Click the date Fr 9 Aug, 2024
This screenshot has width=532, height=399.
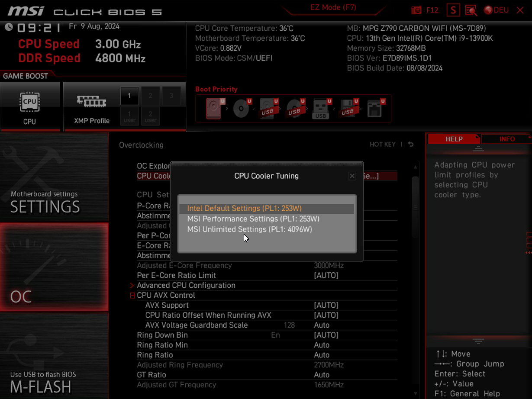[x=94, y=26]
